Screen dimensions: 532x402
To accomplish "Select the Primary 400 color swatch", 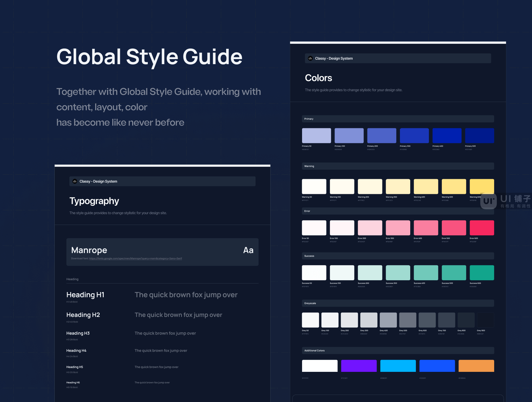I will pos(447,136).
